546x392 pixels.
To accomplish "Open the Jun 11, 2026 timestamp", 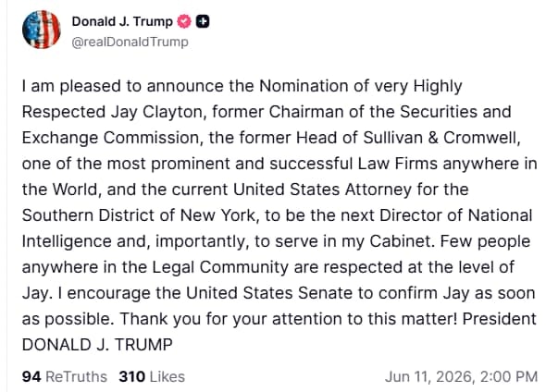I will point(461,376).
